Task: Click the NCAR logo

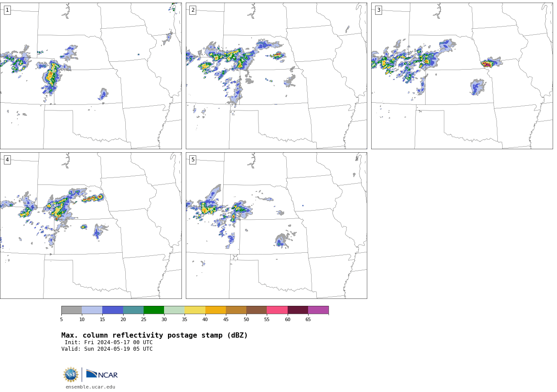Action: pyautogui.click(x=102, y=374)
